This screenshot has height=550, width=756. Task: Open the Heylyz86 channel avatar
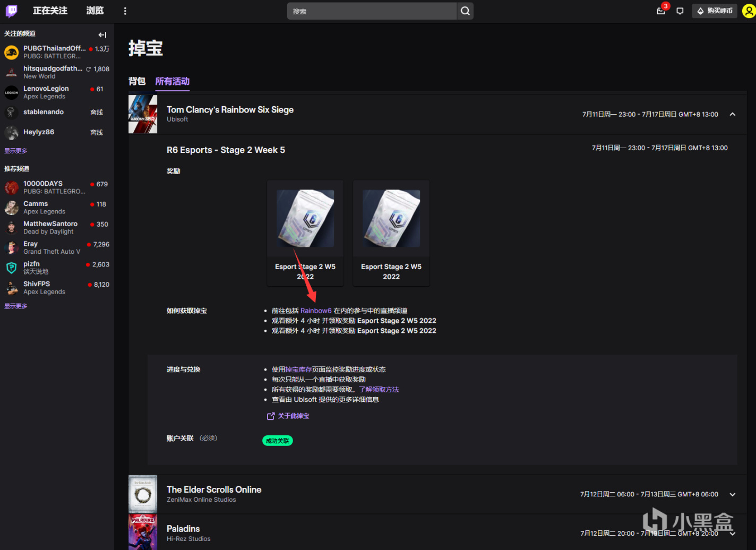(x=12, y=132)
